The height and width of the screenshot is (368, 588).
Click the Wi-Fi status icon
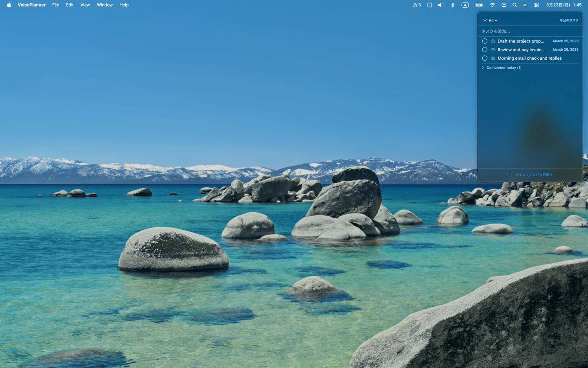coord(492,5)
